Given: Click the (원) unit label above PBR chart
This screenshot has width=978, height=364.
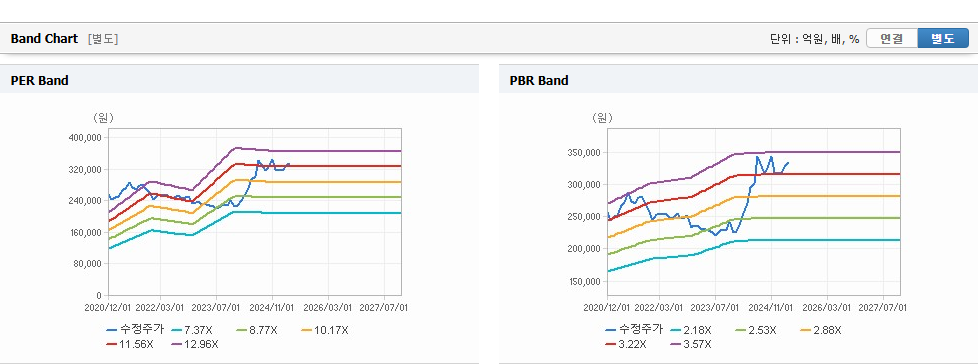Looking at the screenshot, I should click(x=603, y=117).
